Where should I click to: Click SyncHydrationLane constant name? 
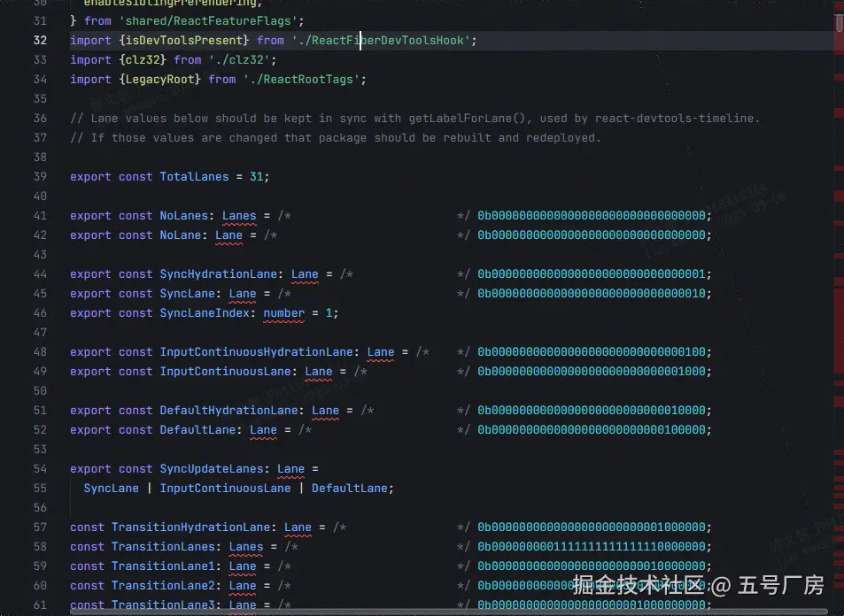[219, 273]
